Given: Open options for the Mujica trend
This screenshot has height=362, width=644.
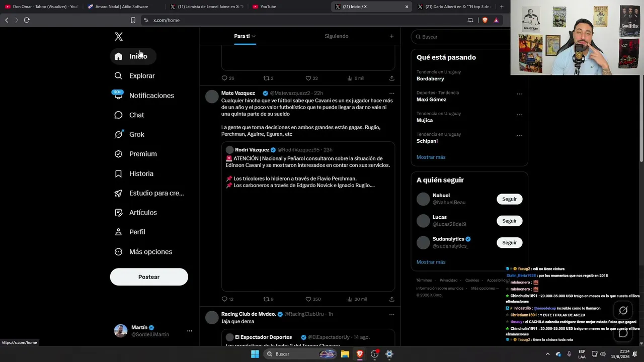Looking at the screenshot, I should [x=519, y=115].
